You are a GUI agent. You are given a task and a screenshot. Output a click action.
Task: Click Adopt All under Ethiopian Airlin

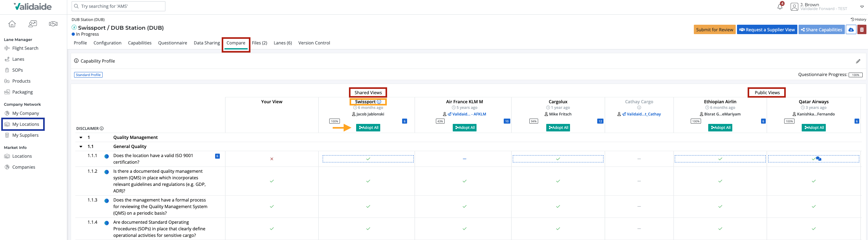click(x=720, y=128)
